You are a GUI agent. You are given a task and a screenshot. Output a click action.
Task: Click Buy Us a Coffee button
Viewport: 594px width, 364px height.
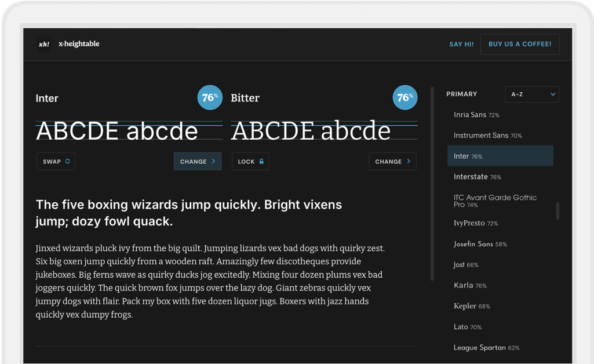[x=520, y=44]
